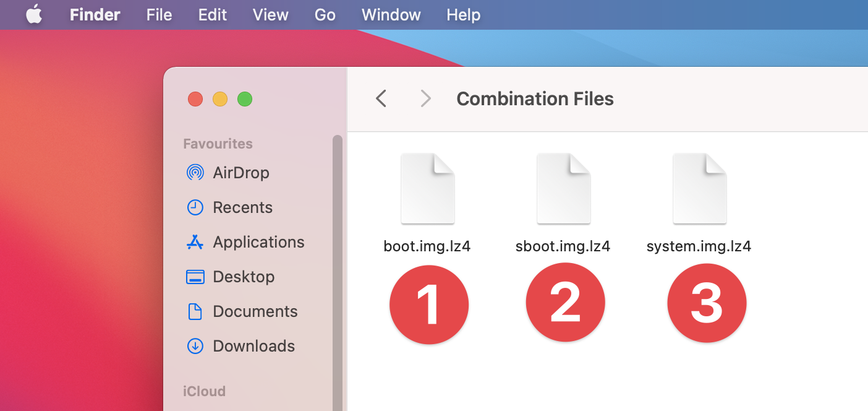The width and height of the screenshot is (868, 411).
Task: Open Documents from the sidebar
Action: pyautogui.click(x=255, y=311)
